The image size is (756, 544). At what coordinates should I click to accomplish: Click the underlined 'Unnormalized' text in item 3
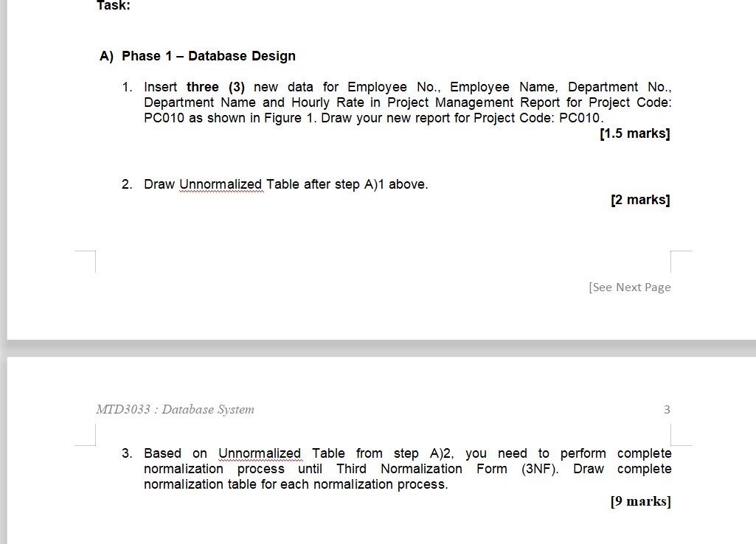pyautogui.click(x=260, y=453)
